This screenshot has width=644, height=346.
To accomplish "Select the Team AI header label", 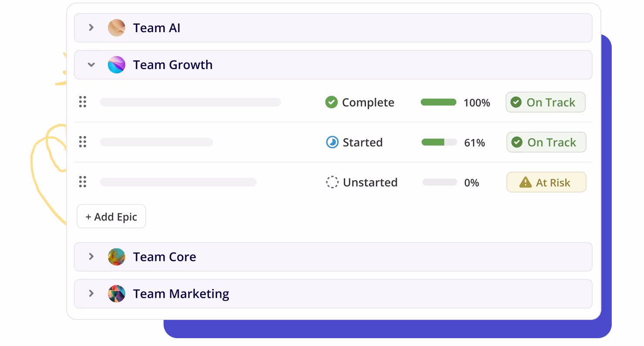I will 157,28.
